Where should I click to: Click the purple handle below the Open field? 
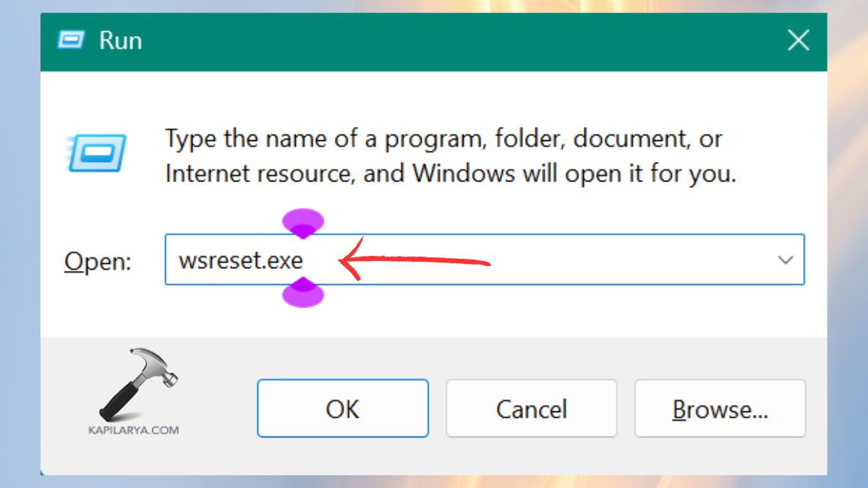click(303, 299)
